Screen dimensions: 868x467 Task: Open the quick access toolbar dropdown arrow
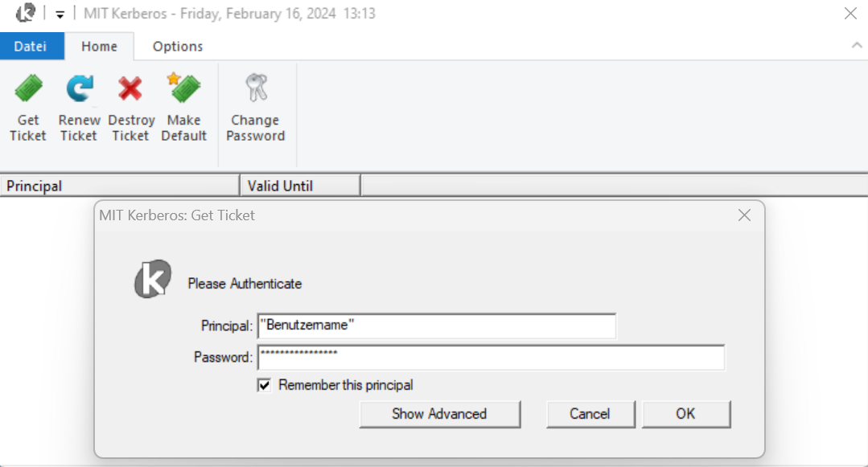[x=60, y=14]
